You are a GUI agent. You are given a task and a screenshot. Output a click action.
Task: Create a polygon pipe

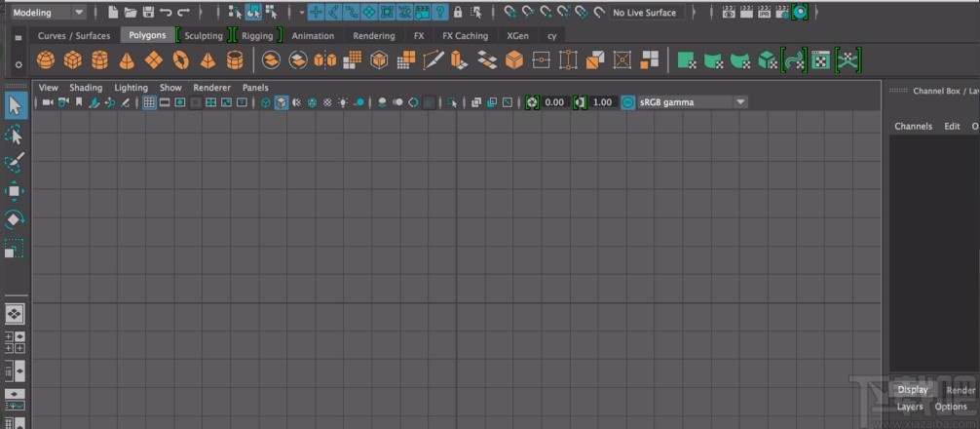point(235,60)
